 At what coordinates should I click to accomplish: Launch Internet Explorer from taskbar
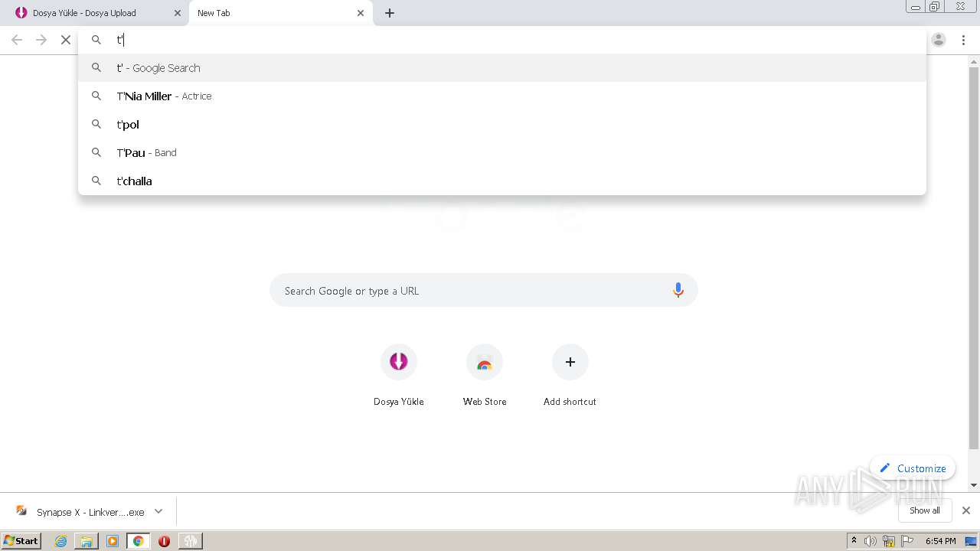coord(61,541)
